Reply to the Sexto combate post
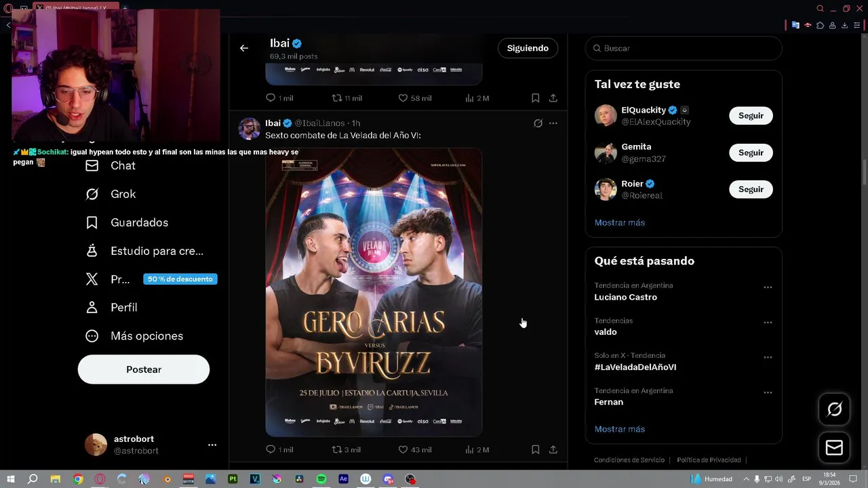Image resolution: width=868 pixels, height=488 pixels. coord(271,449)
